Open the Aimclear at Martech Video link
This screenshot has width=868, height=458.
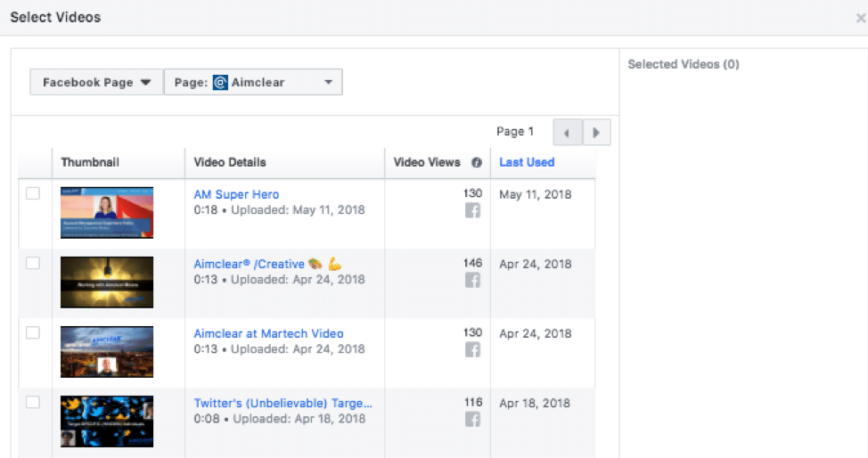(x=268, y=333)
